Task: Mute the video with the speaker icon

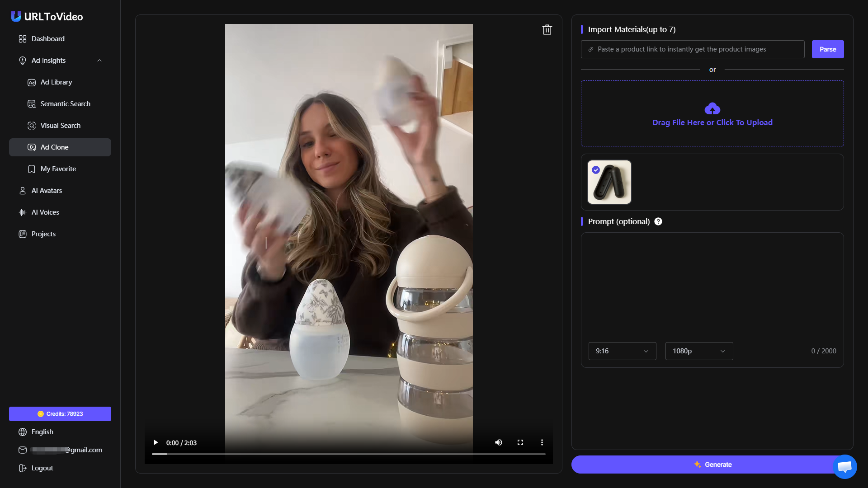Action: pos(498,442)
